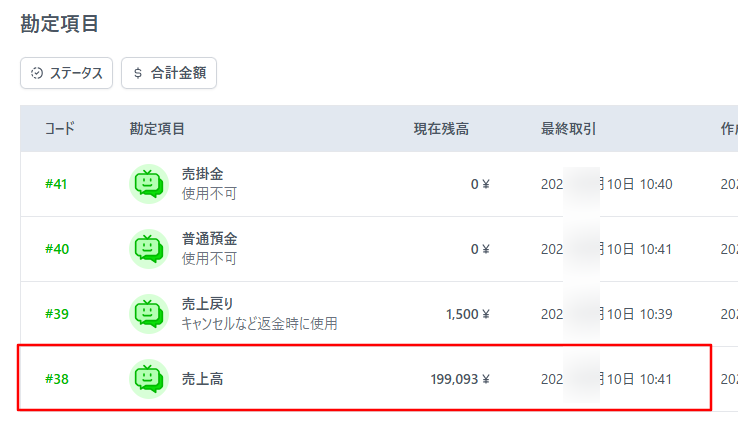
Task: Select the 売上戻り account name
Action: pos(209,305)
